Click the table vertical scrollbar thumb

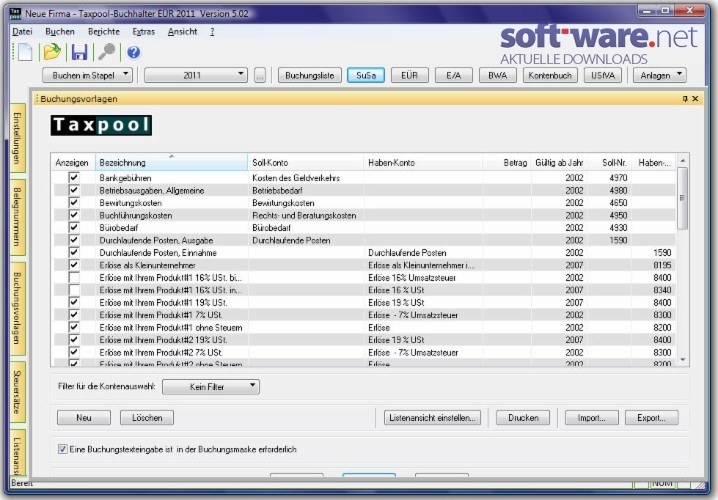point(682,198)
